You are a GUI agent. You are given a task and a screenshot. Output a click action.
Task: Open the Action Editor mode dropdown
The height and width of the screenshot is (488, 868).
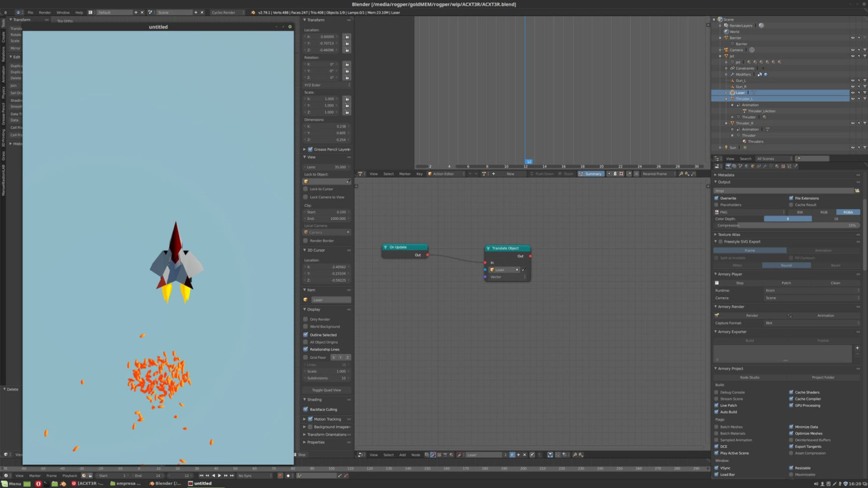tap(446, 174)
